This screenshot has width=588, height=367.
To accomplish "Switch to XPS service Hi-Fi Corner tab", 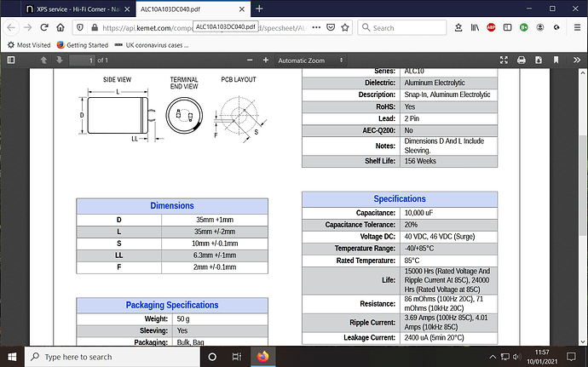I will tap(66, 9).
